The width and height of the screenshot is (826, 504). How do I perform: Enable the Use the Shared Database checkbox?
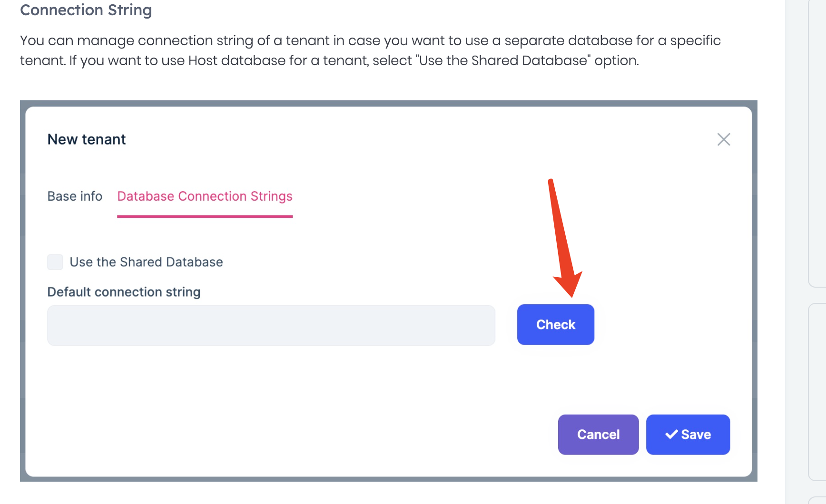click(55, 262)
